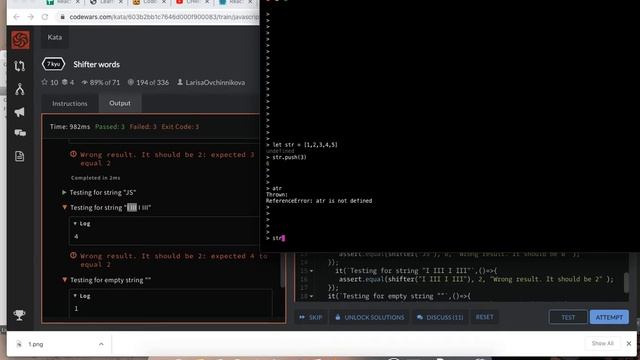Click the second wrong result error icon
Viewport: 640px width, 360px height.
click(73, 255)
